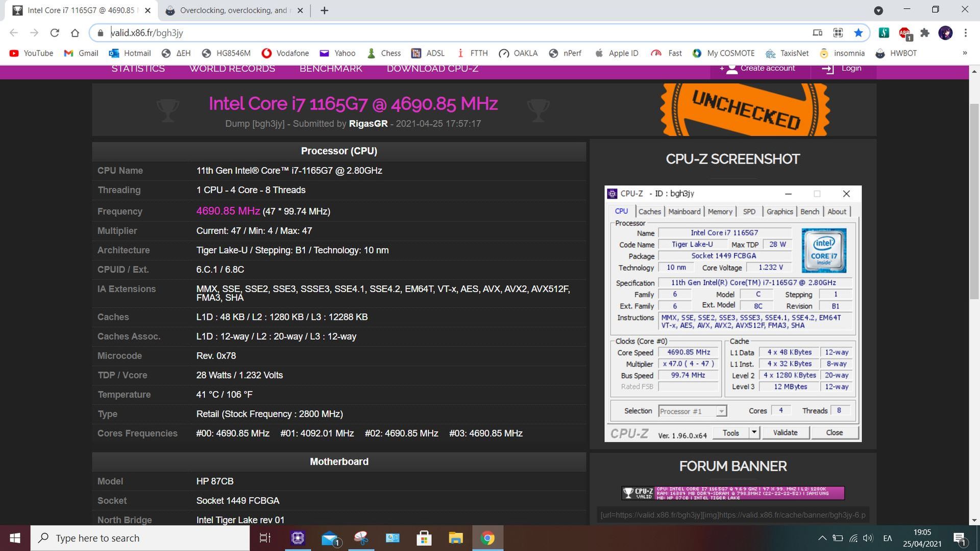980x551 pixels.
Task: Open the AdBlock extension icon
Action: coord(905,33)
